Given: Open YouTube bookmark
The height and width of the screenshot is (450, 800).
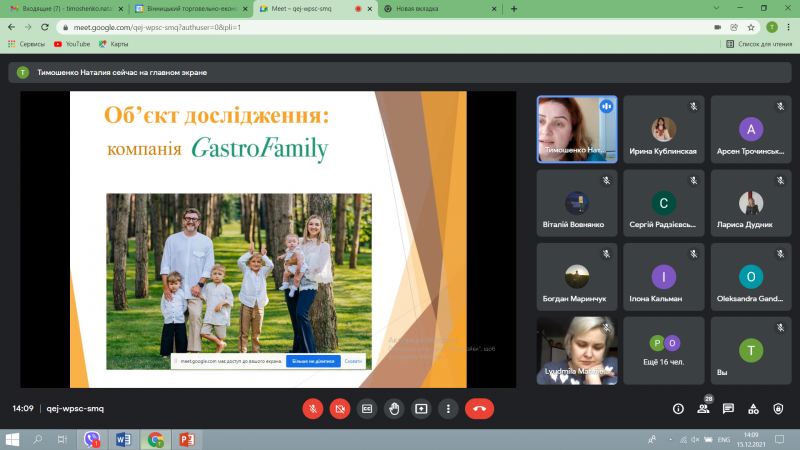Looking at the screenshot, I should point(72,44).
